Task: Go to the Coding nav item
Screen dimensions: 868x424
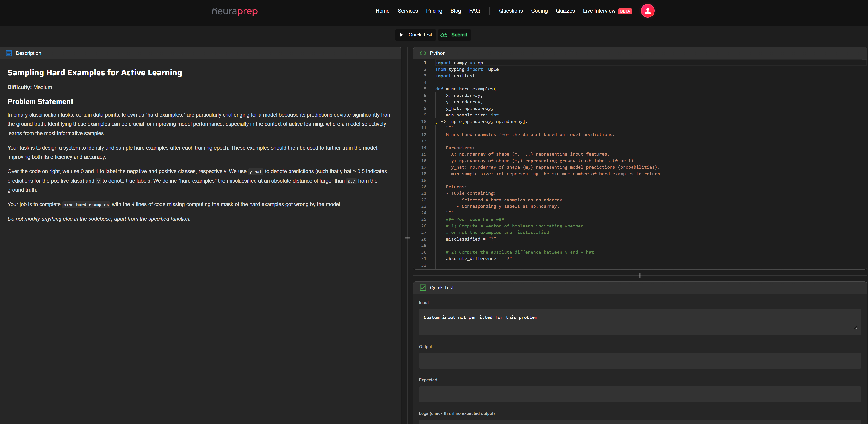Action: (x=539, y=11)
